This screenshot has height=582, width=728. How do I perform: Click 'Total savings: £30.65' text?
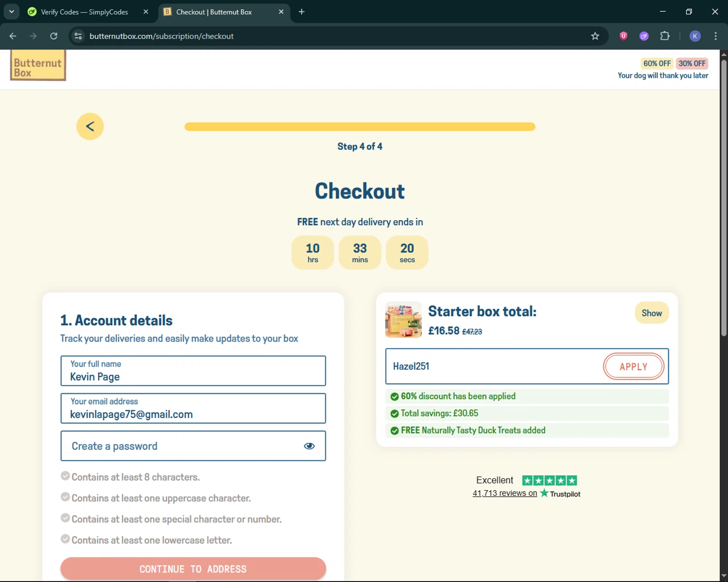coord(439,413)
